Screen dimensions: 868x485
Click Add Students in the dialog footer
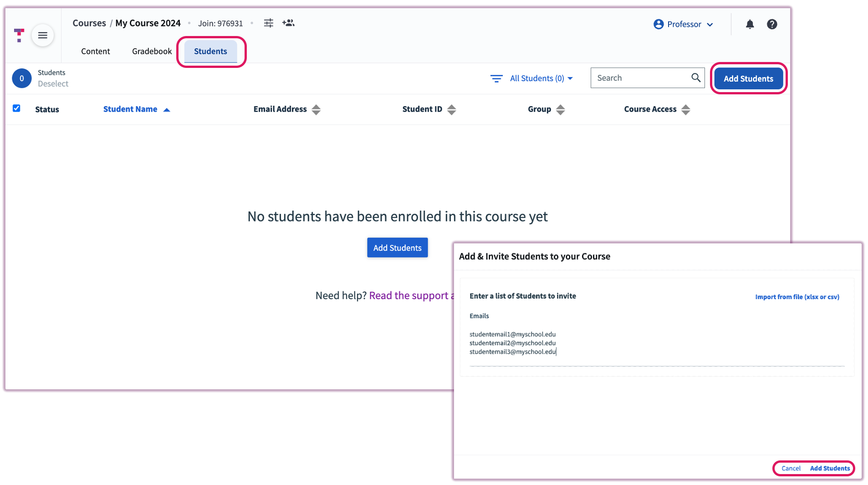(x=830, y=468)
